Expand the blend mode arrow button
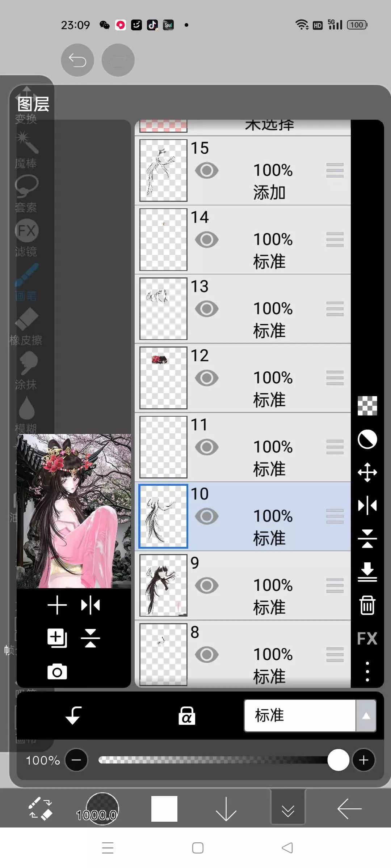Viewport: 391px width, 868px height. pos(366,715)
